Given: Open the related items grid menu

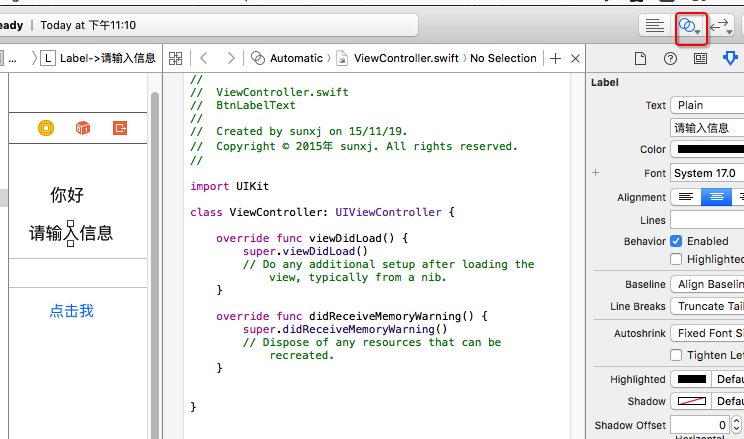Looking at the screenshot, I should click(x=176, y=58).
